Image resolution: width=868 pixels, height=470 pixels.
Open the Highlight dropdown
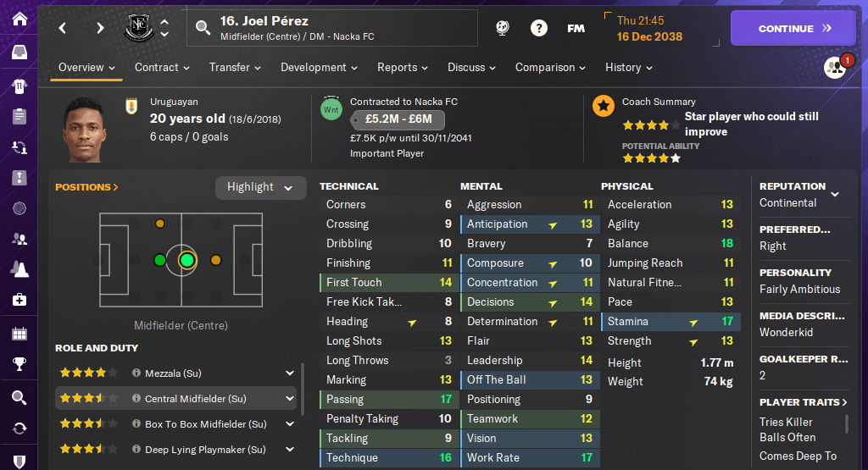point(260,187)
